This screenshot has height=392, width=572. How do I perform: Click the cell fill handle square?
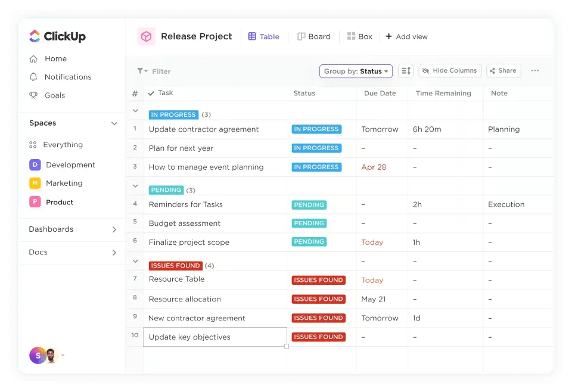287,346
